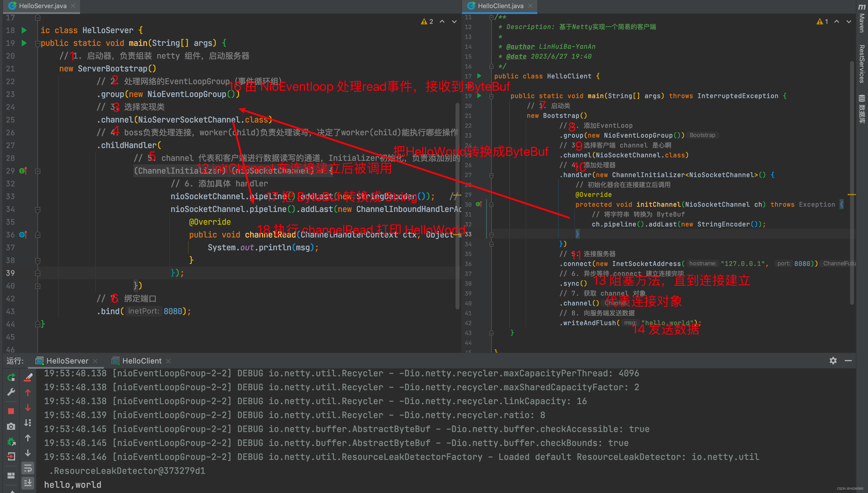The width and height of the screenshot is (868, 493).
Task: Rerun the HelloServer process
Action: 11,377
